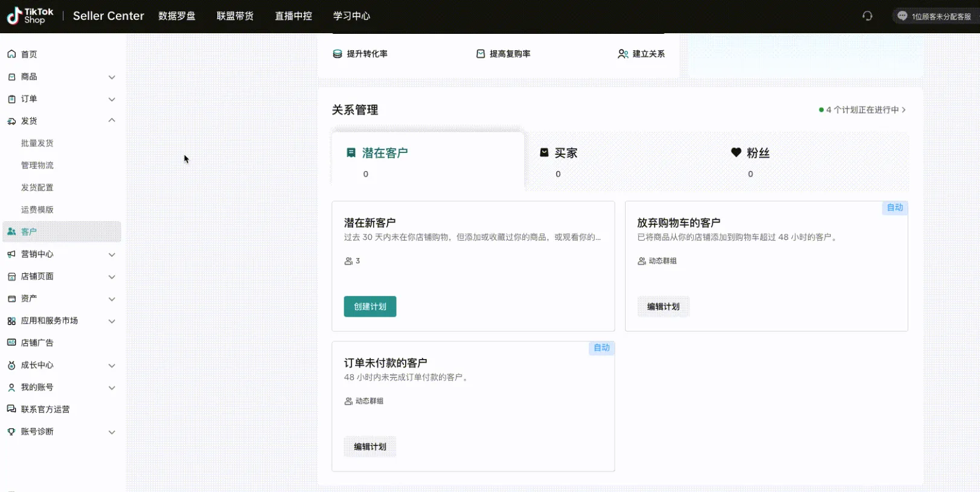Open the 4 个计划正在进行中 link
The height and width of the screenshot is (492, 980).
click(x=863, y=110)
